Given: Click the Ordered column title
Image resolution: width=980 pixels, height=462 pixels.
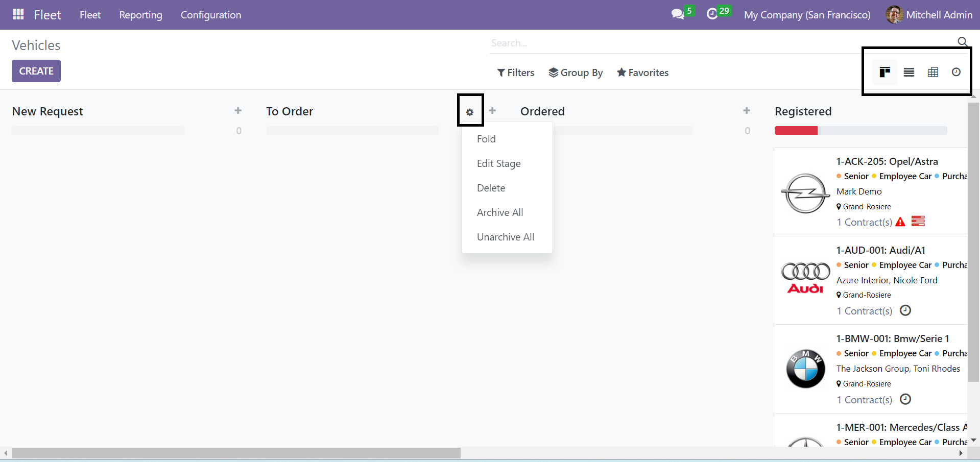Looking at the screenshot, I should [x=542, y=111].
